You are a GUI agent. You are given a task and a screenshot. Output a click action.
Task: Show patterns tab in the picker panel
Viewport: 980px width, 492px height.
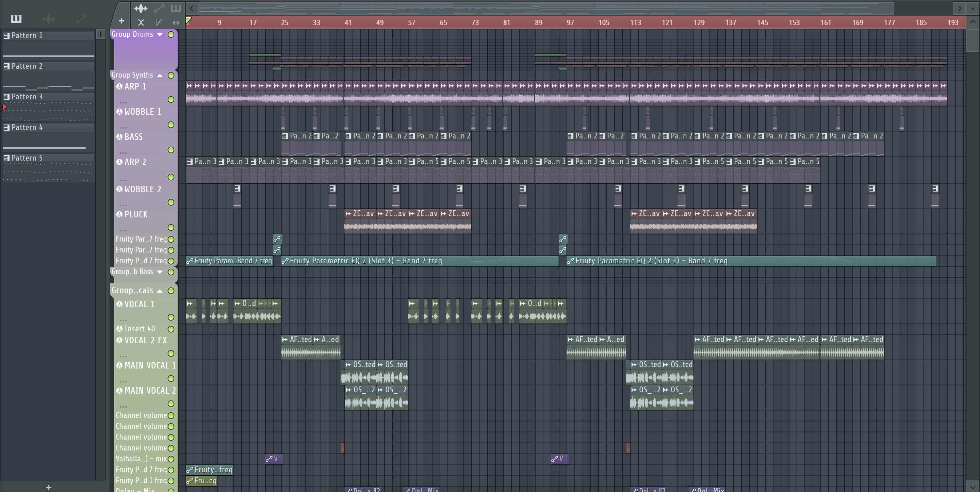pyautogui.click(x=16, y=19)
